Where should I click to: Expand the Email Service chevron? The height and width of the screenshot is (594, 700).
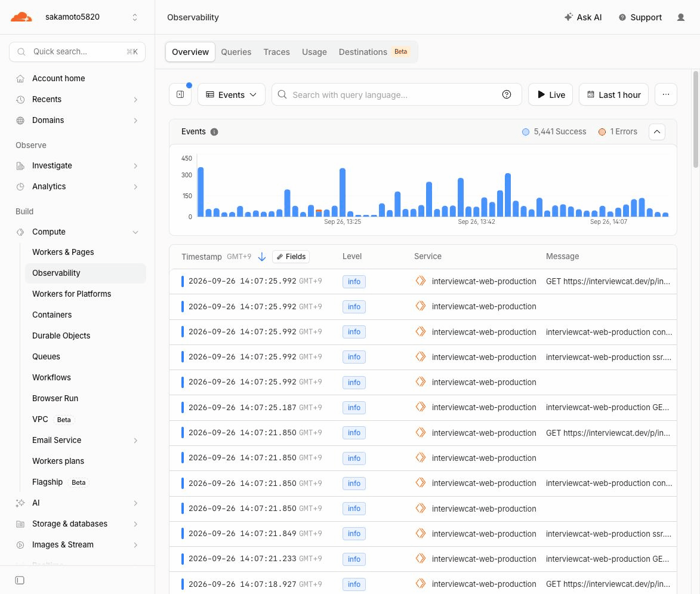coord(135,441)
